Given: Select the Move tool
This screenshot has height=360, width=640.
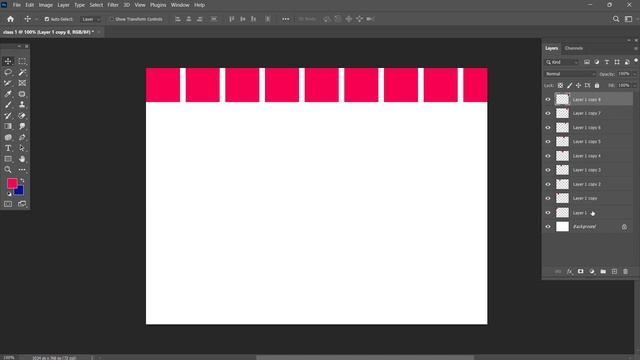Looking at the screenshot, I should pos(8,61).
